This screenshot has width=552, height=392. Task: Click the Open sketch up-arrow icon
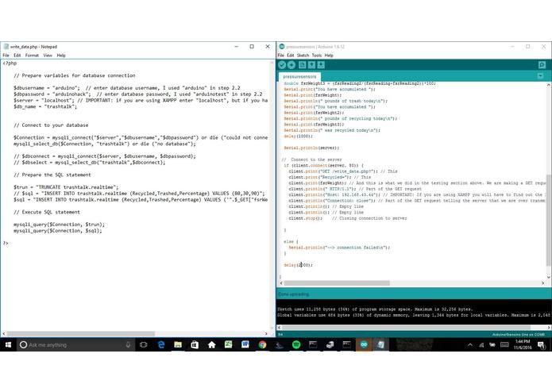(x=311, y=65)
